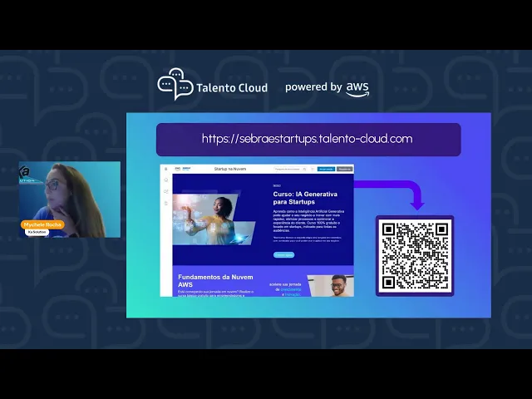This screenshot has width=532, height=399.
Task: Click the blue sign-in button in the site header
Action: coord(326,169)
